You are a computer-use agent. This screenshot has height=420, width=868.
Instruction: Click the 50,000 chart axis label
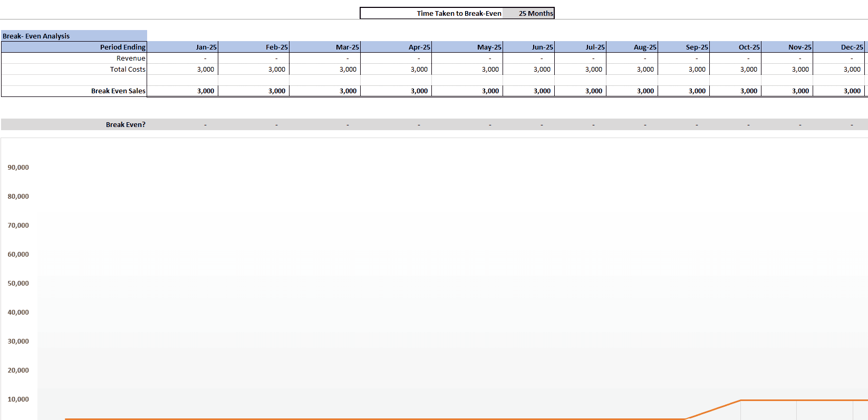click(18, 283)
